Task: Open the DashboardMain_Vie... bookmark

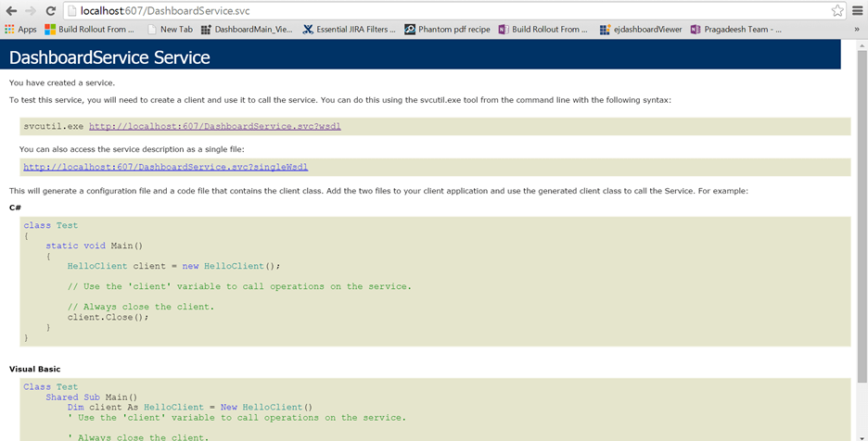Action: point(247,30)
